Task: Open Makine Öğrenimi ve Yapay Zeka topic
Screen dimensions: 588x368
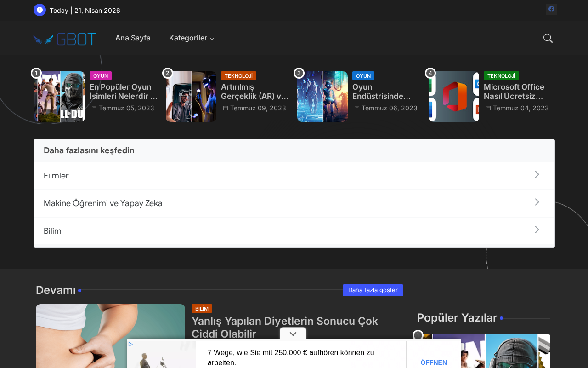Action: click(x=103, y=203)
